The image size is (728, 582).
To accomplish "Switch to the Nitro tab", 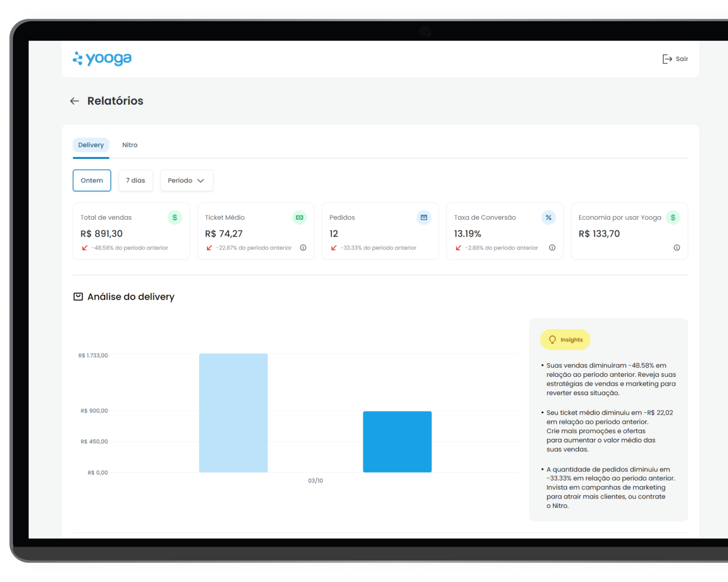I will [130, 145].
